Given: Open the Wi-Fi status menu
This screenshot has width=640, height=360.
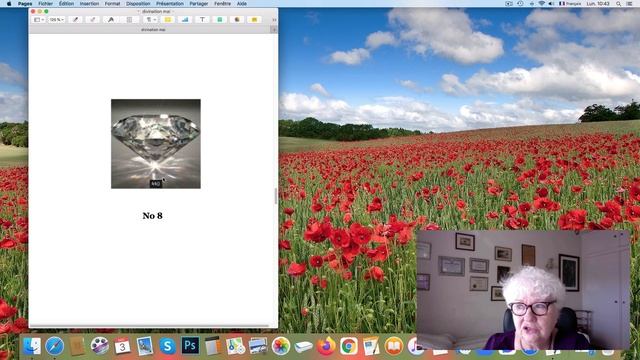Looking at the screenshot, I should pyautogui.click(x=542, y=3).
